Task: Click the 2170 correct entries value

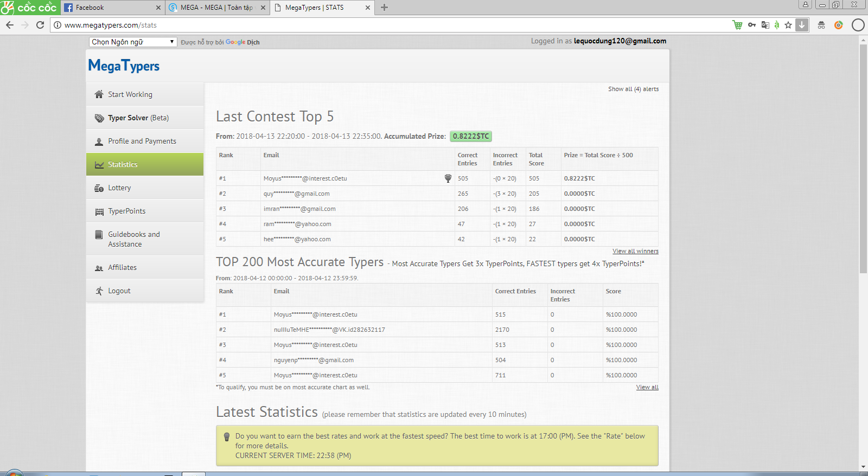Action: (x=502, y=330)
